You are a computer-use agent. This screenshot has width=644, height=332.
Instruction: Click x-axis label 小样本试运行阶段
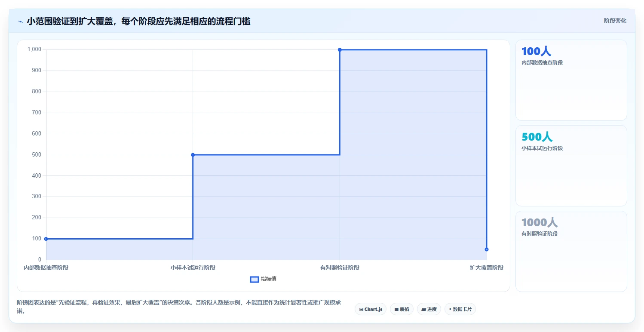[193, 267]
